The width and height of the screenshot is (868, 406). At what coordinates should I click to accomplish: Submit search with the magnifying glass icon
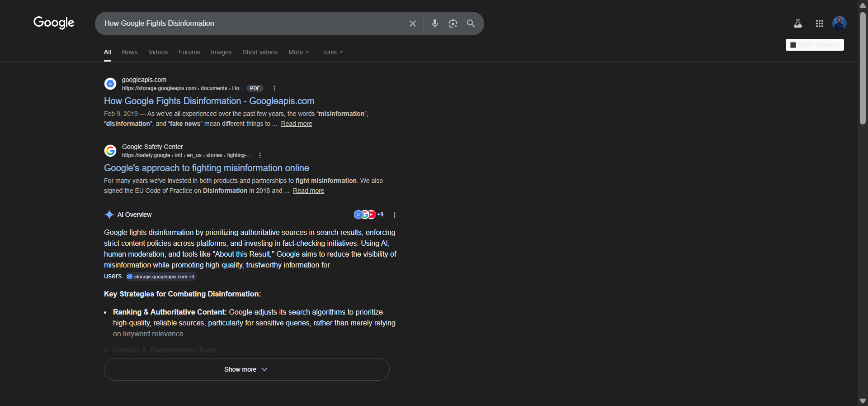(x=471, y=24)
